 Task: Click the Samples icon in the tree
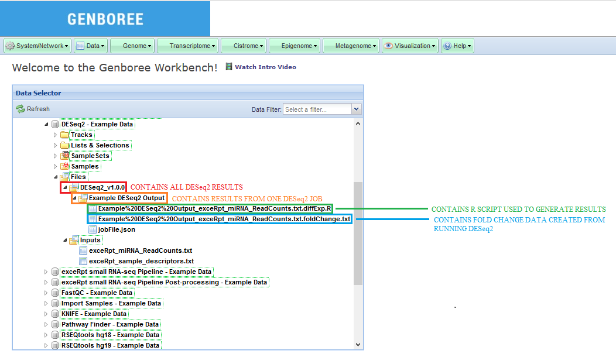64,167
